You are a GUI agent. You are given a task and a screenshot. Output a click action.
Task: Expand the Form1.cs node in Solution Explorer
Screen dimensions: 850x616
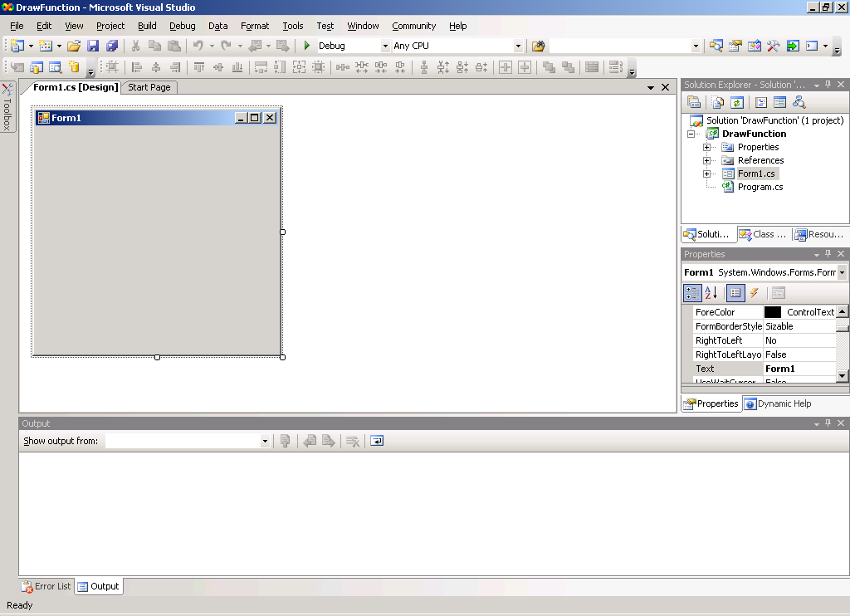(x=706, y=174)
